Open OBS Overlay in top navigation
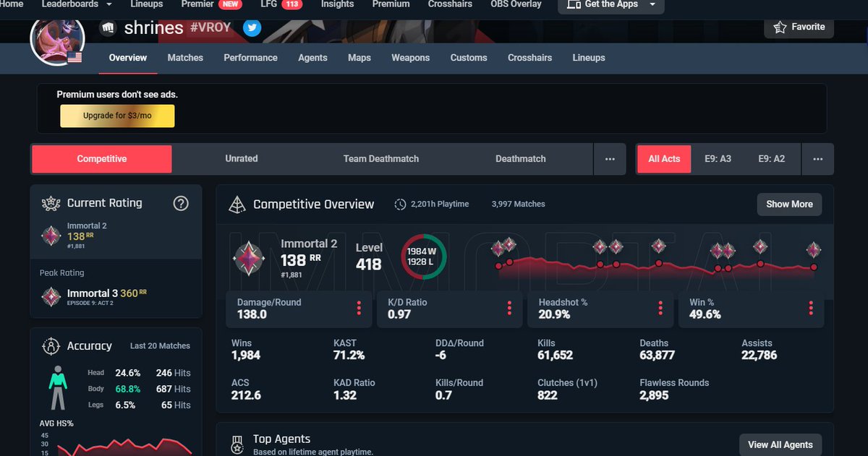Image resolution: width=868 pixels, height=456 pixels. click(516, 4)
